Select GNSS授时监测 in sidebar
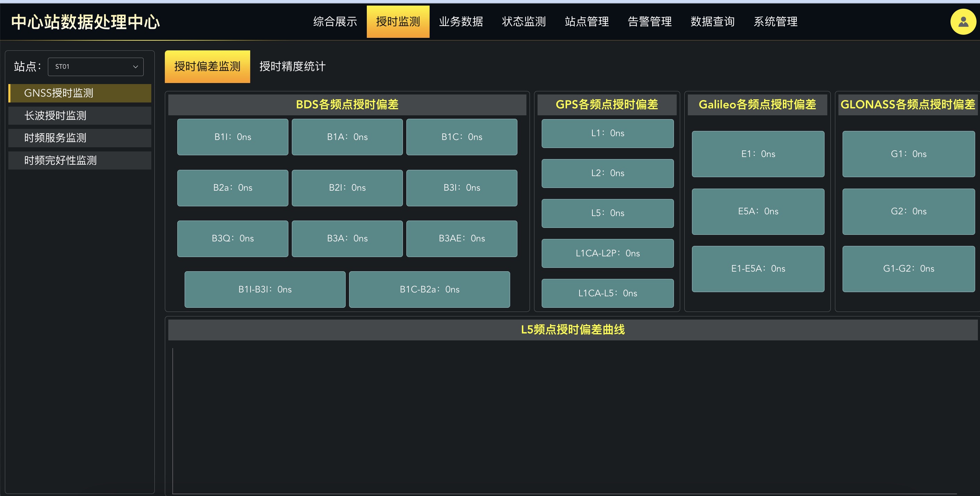This screenshot has width=980, height=496. click(x=80, y=93)
